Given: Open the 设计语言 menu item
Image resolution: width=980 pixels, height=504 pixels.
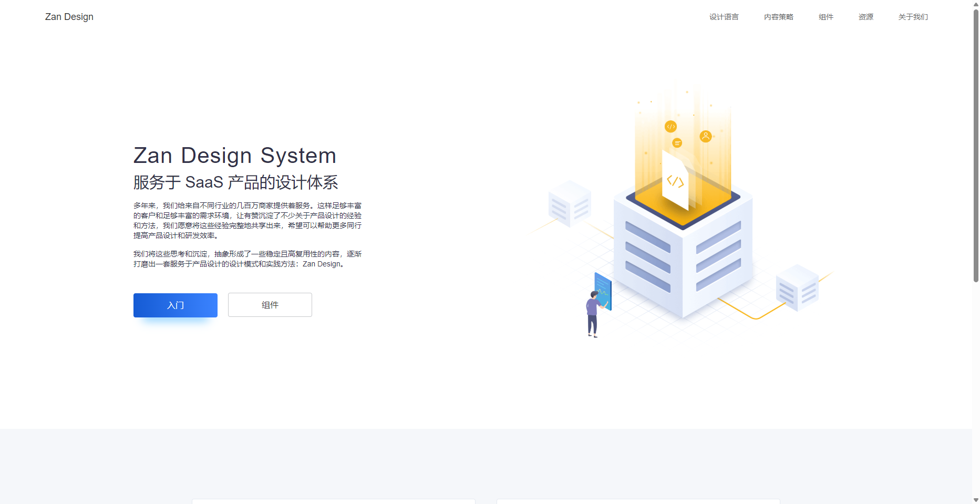Looking at the screenshot, I should tap(724, 17).
